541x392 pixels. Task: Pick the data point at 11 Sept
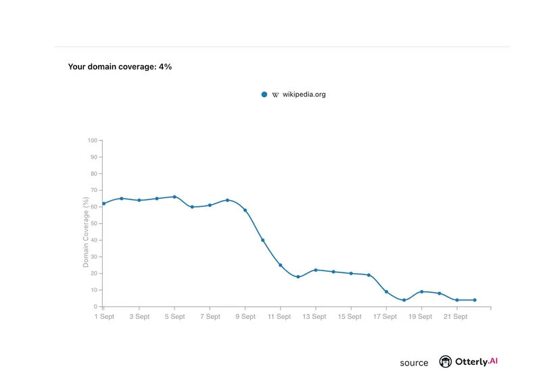pyautogui.click(x=280, y=265)
